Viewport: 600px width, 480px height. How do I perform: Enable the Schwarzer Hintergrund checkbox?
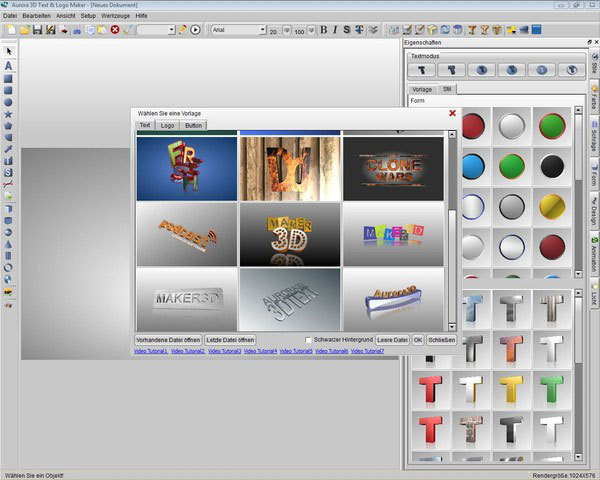coord(308,340)
